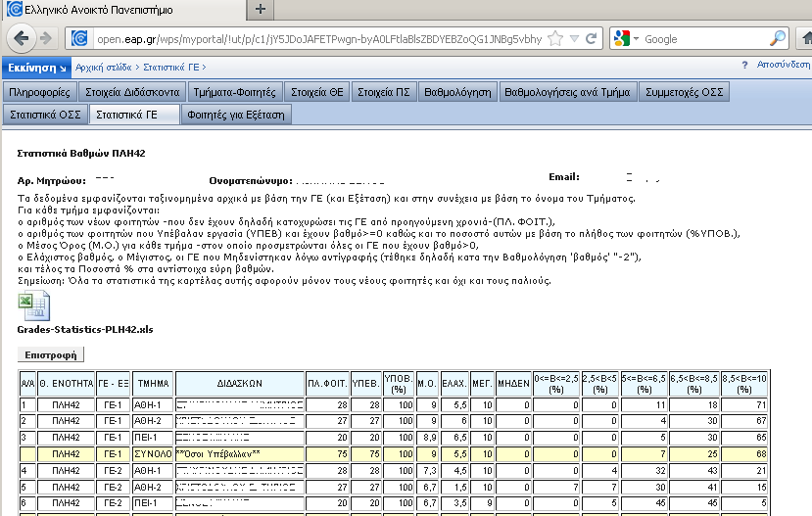Bookmark this page with the star icon

tap(555, 39)
